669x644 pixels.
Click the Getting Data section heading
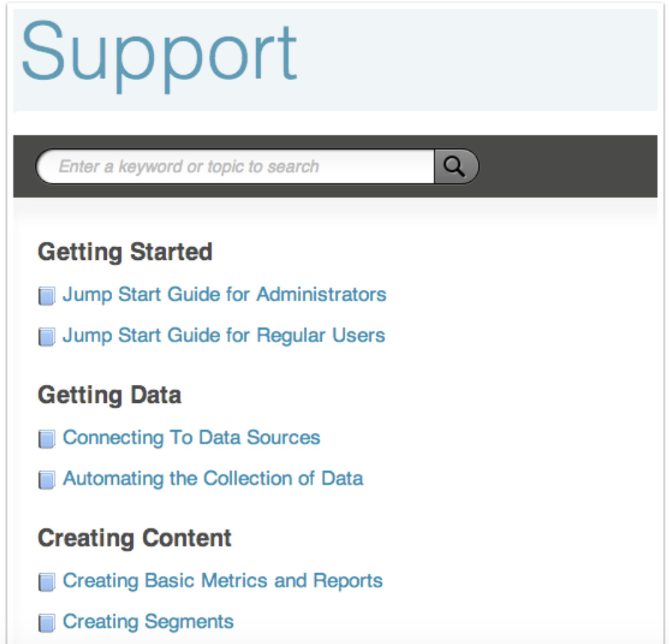click(109, 395)
